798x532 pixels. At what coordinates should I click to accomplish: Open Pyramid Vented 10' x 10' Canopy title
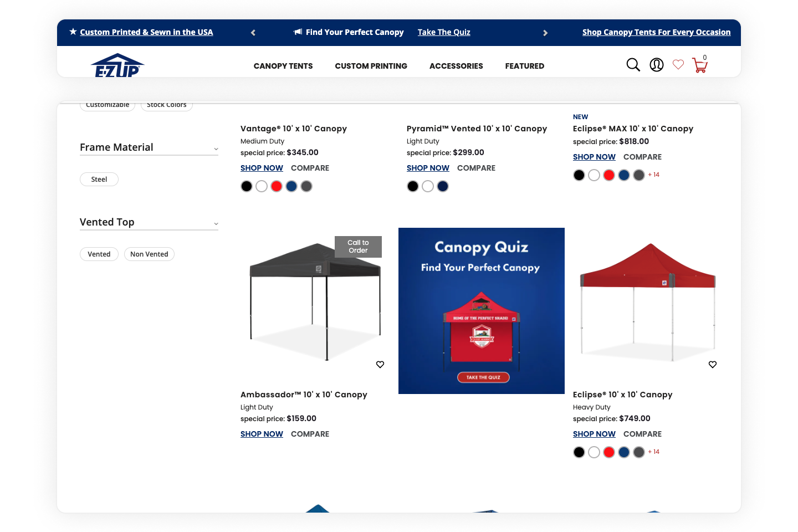click(x=477, y=129)
